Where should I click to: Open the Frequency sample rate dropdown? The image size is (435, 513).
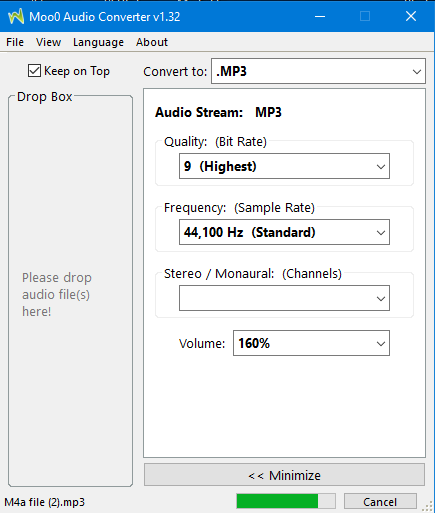click(284, 232)
